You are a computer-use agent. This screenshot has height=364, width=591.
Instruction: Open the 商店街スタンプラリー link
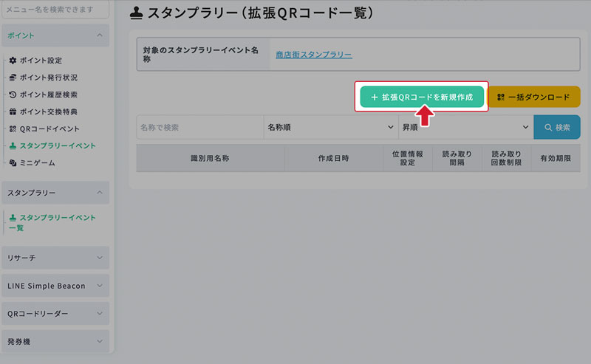coord(313,55)
